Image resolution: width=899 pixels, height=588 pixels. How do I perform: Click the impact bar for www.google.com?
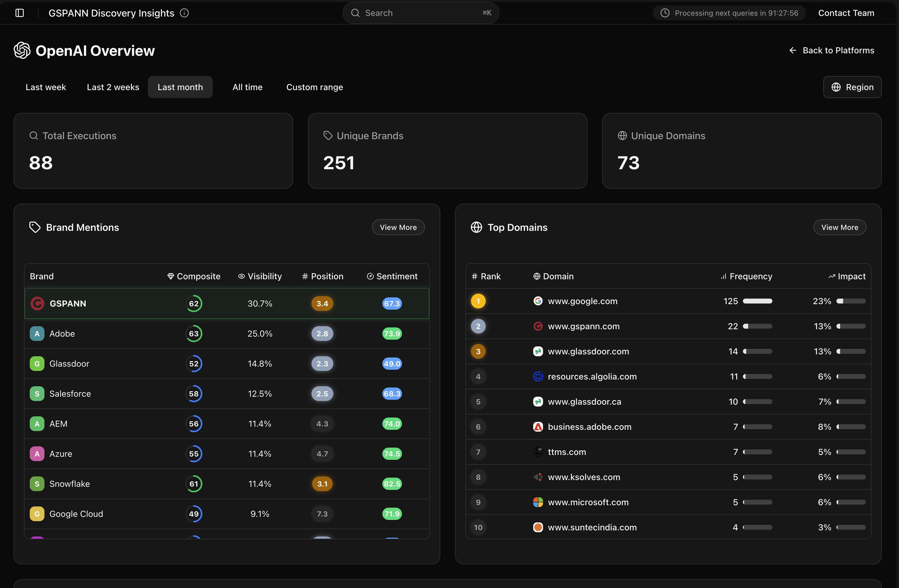click(x=851, y=301)
